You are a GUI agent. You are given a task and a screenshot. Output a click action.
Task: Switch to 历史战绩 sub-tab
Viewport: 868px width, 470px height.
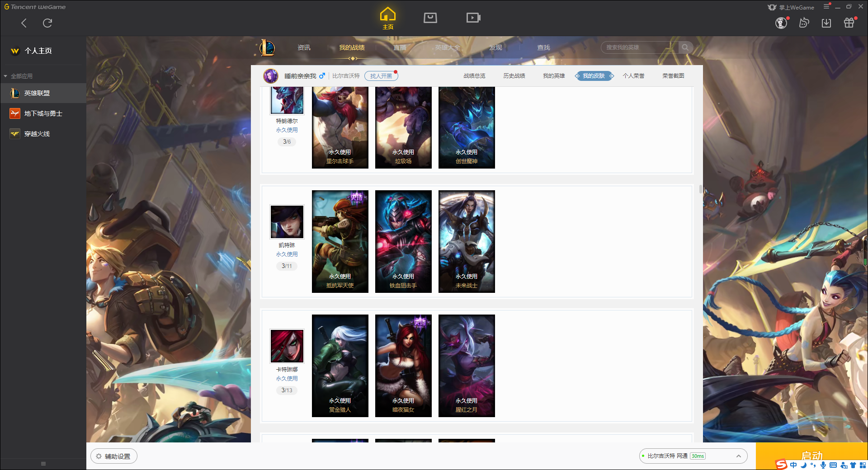(514, 76)
